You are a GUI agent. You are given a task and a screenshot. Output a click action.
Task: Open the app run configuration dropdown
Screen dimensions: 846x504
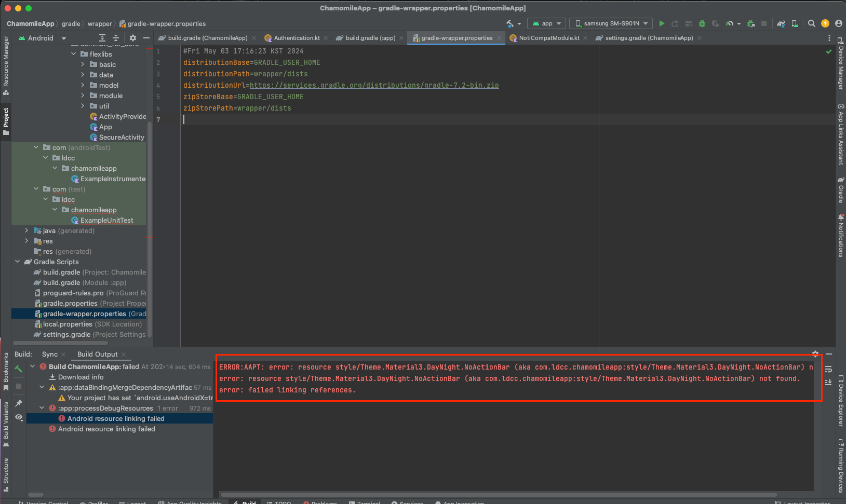(547, 23)
